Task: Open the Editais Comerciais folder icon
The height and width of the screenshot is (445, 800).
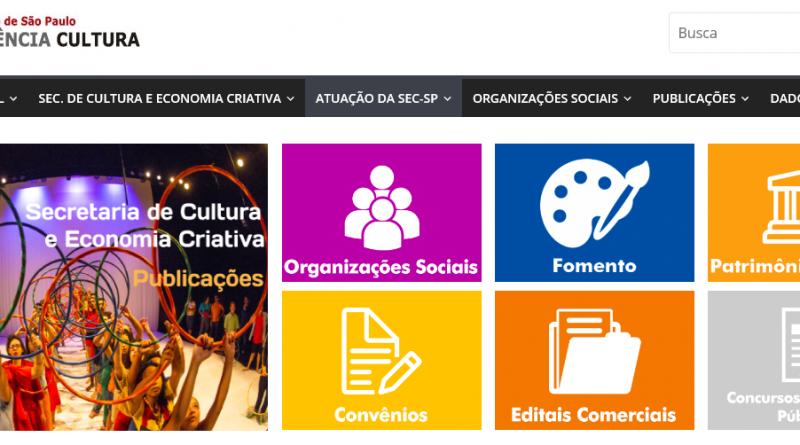Action: click(594, 352)
